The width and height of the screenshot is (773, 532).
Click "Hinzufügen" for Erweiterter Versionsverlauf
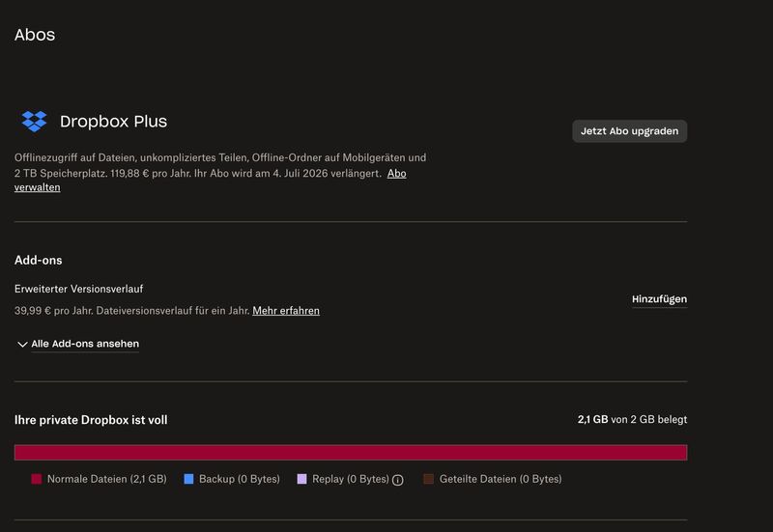point(659,299)
